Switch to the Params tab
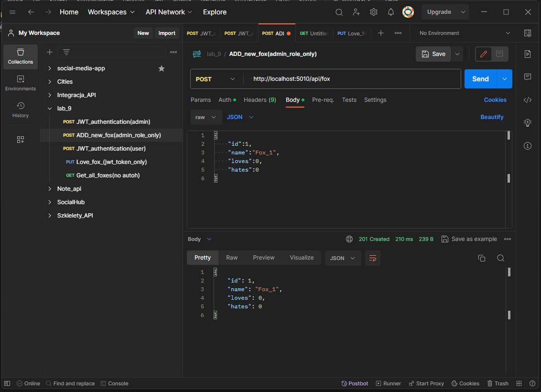 pos(201,100)
